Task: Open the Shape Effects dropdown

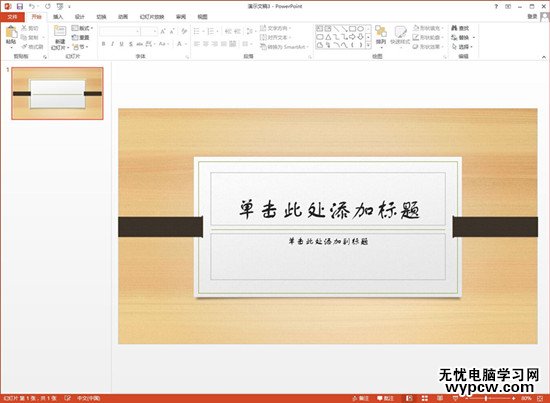Action: (x=428, y=47)
